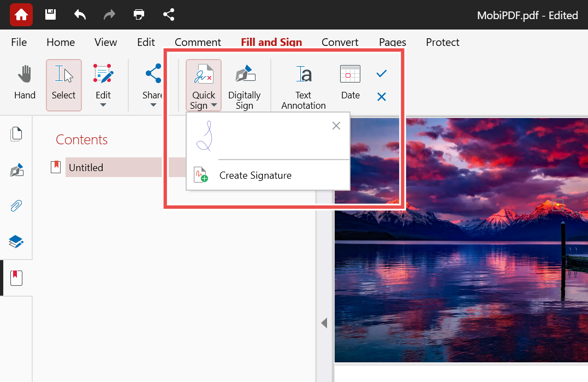Undo the last action
The width and height of the screenshot is (588, 382).
[x=80, y=15]
